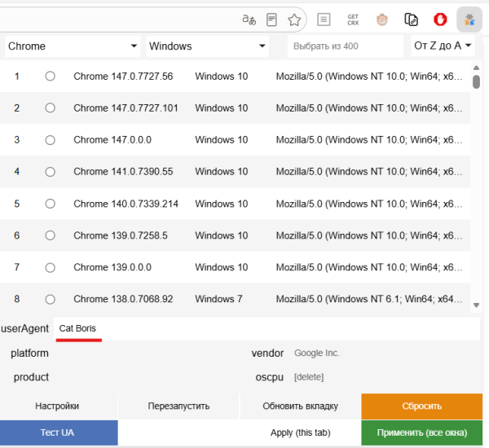Select radio for Chrome 147.0.0.0
Screen dimensions: 489x448
[x=51, y=140]
